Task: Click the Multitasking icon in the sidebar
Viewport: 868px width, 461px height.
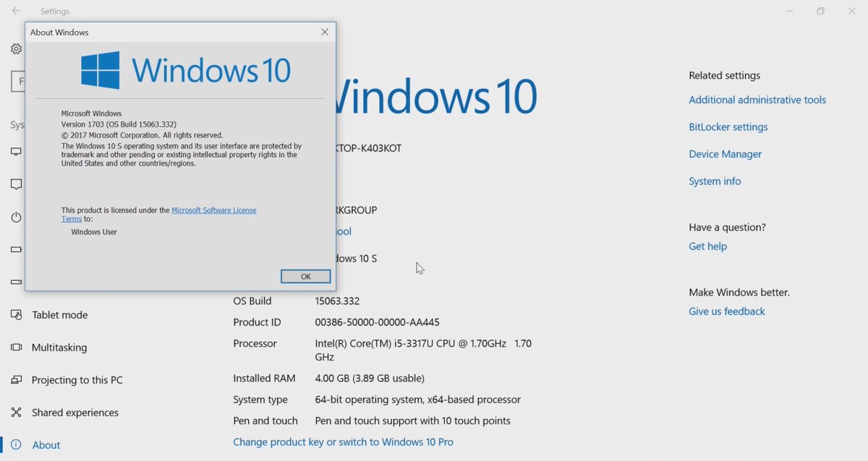Action: tap(16, 347)
